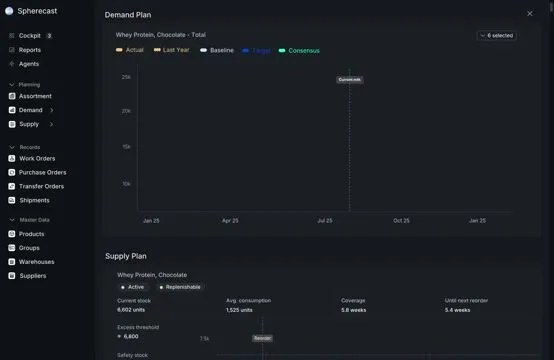Screen dimensions: 554x360
Task: Click the Replenishable status badge
Action: pos(180,287)
